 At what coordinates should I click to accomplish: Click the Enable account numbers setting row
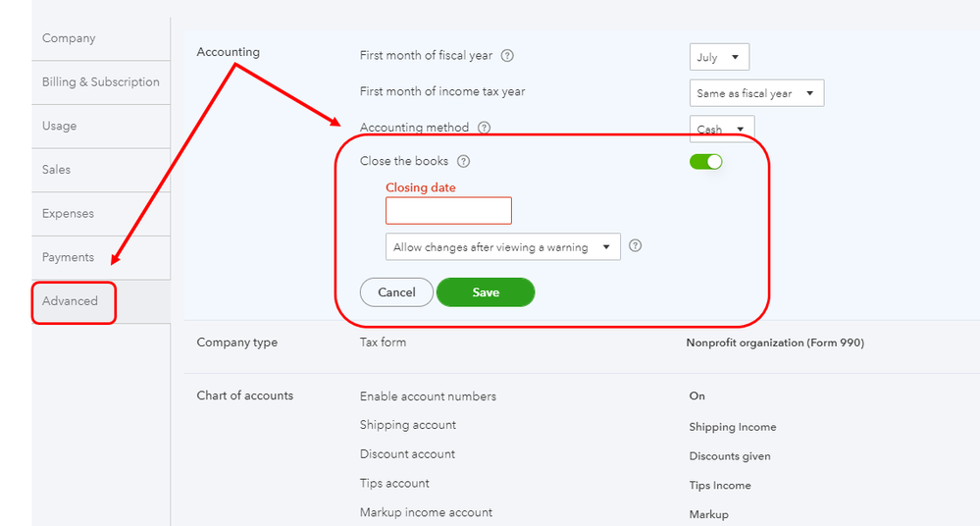click(428, 396)
